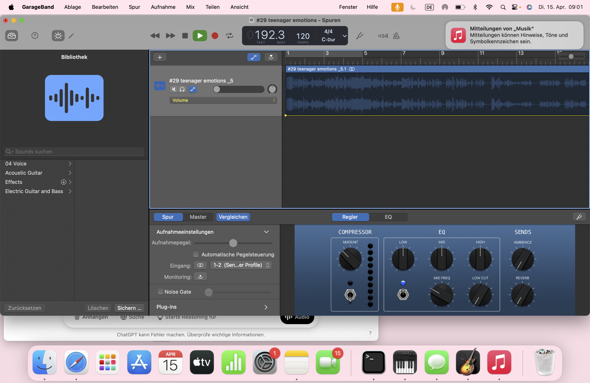Viewport: 590px width, 383px height.
Task: Toggle the Cycle loop button
Action: 230,36
